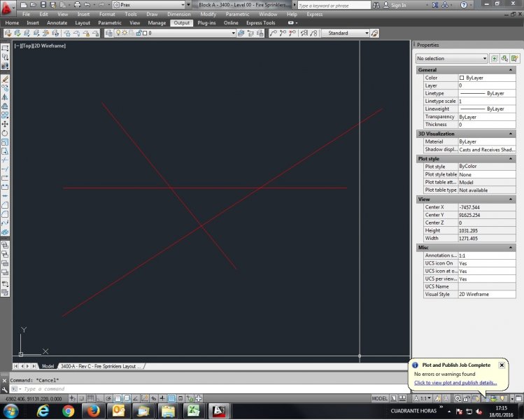This screenshot has height=420, width=524.
Task: Toggle Snap Mode in status bar
Action: (82, 398)
